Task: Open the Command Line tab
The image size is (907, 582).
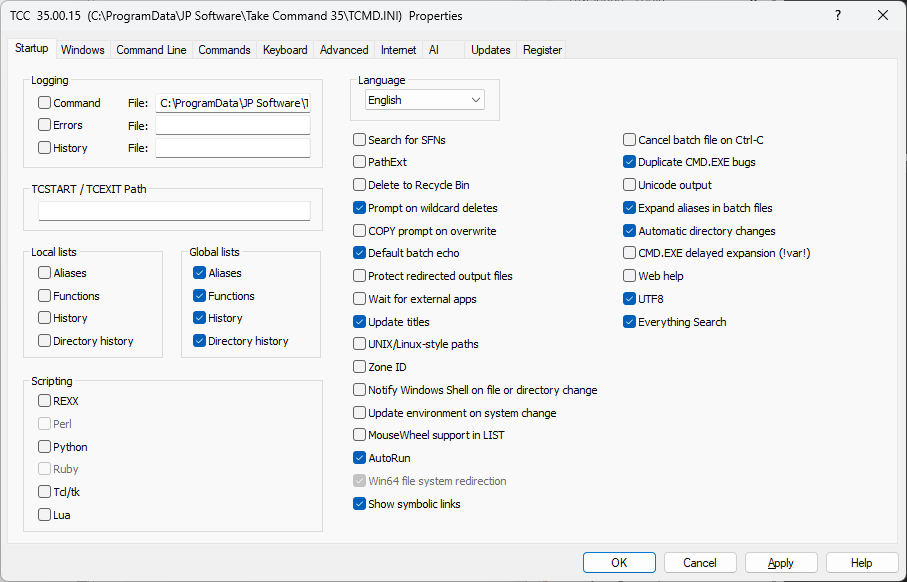Action: 151,50
